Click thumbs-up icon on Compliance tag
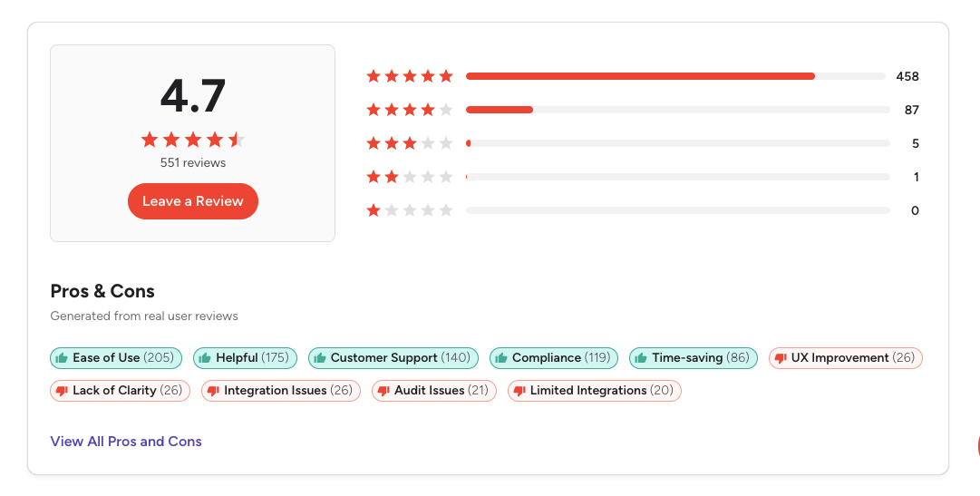 point(500,358)
